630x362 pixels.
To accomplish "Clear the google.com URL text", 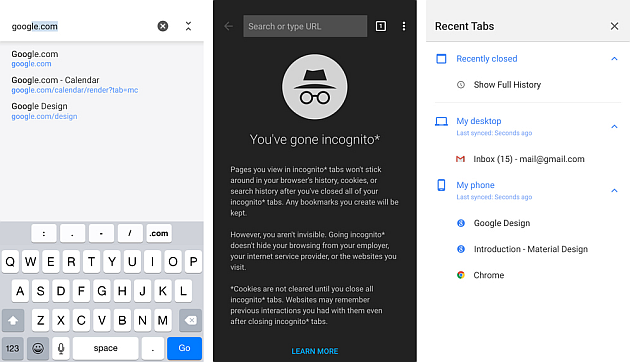I will (x=163, y=26).
